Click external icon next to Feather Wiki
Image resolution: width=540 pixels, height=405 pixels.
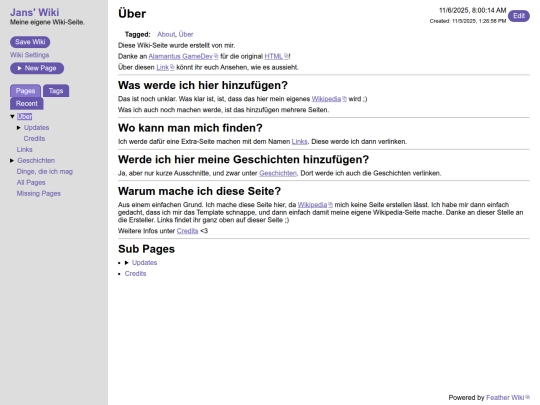pos(527,397)
